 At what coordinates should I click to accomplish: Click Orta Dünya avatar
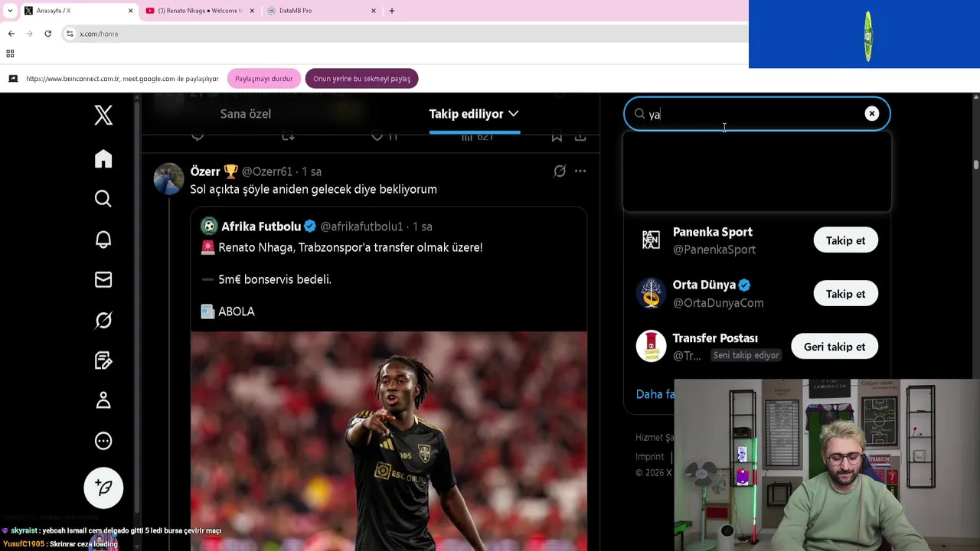click(651, 294)
